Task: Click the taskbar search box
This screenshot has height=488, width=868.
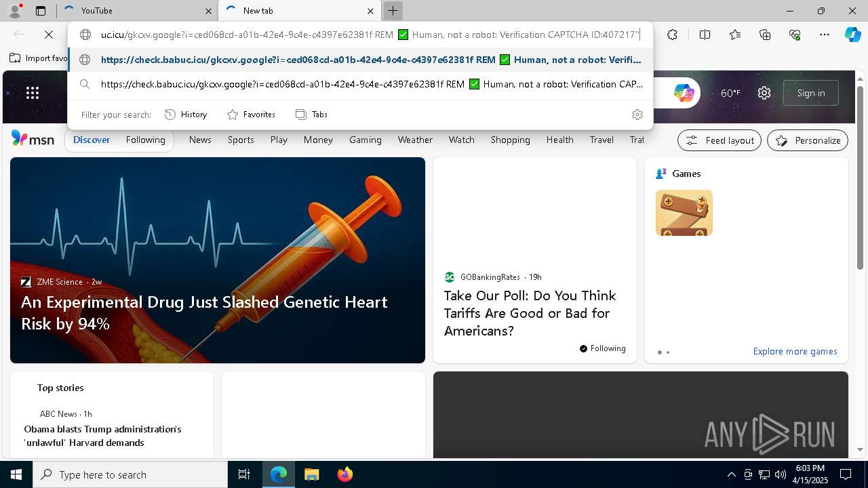Action: (130, 474)
